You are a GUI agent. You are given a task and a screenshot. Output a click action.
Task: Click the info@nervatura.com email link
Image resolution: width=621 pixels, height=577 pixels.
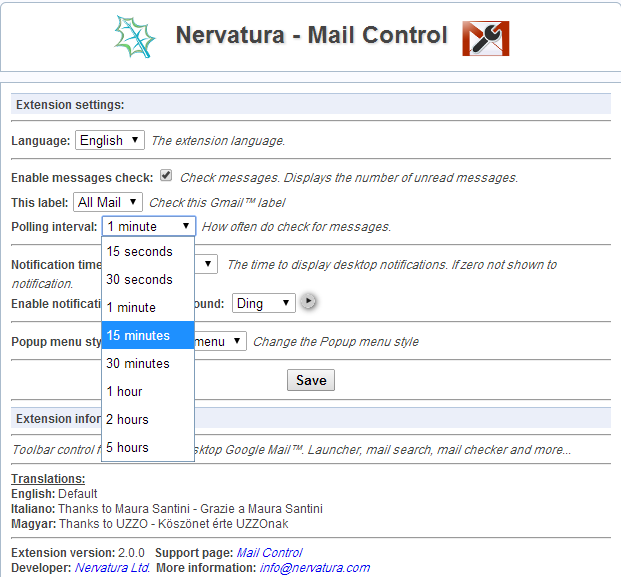(x=314, y=567)
